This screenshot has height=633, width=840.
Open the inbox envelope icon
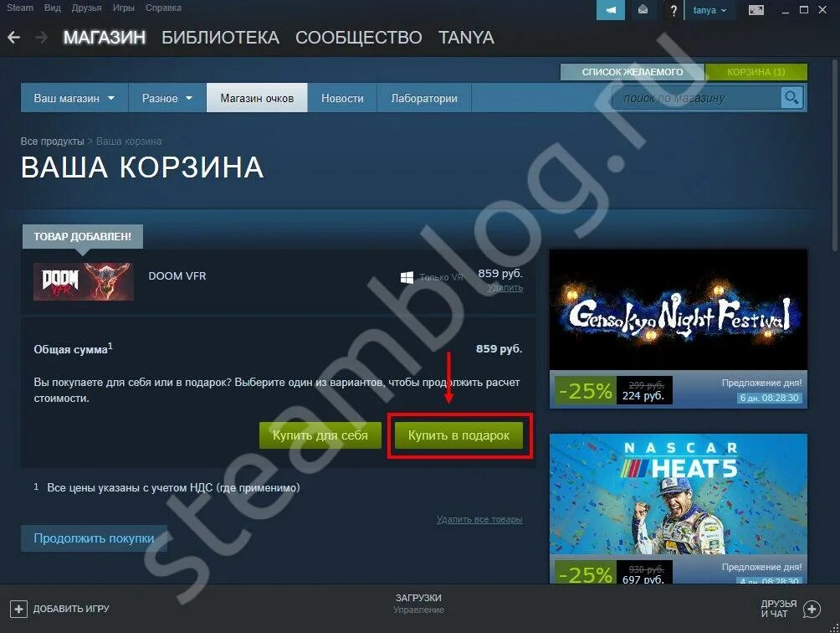pos(643,10)
